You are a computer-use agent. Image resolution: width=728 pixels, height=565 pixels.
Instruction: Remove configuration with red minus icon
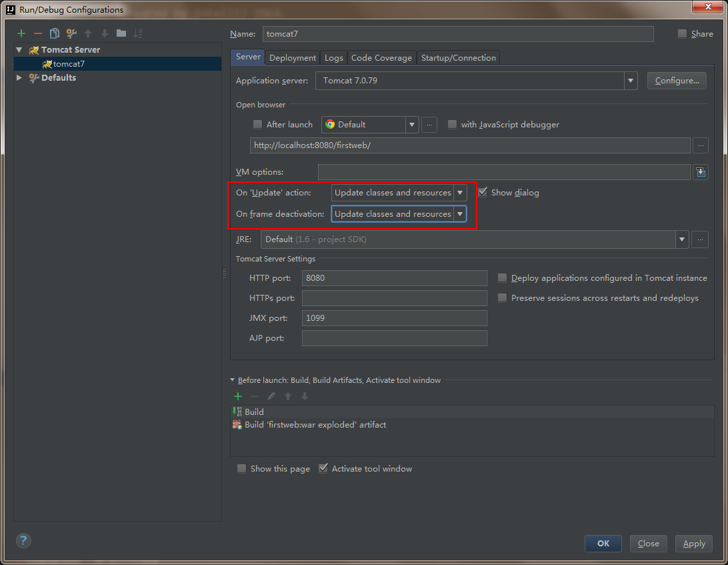click(x=37, y=33)
